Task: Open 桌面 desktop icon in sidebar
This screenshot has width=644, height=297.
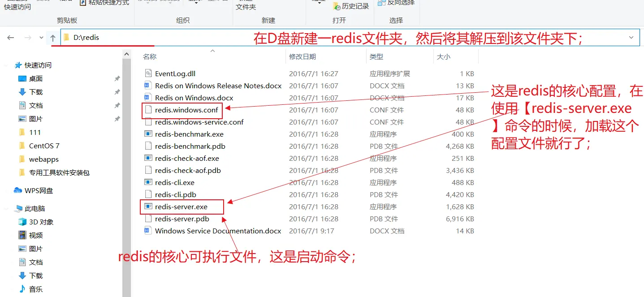Action: [x=22, y=78]
